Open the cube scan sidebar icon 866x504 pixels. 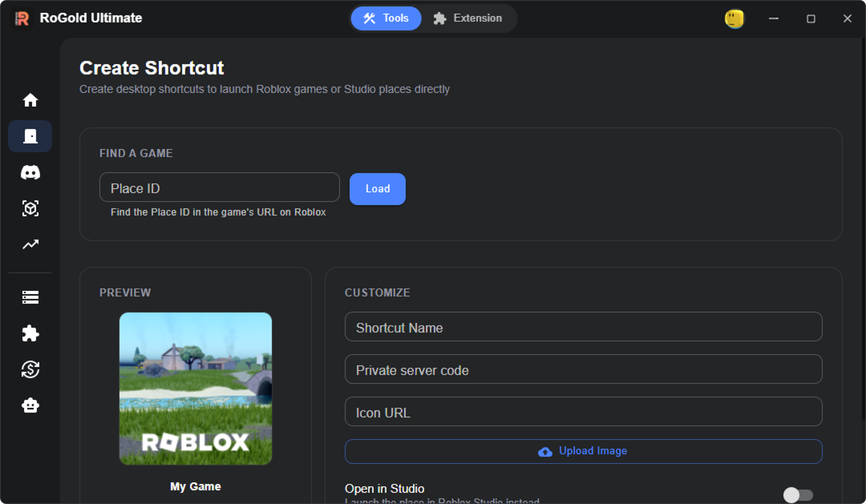coord(30,208)
